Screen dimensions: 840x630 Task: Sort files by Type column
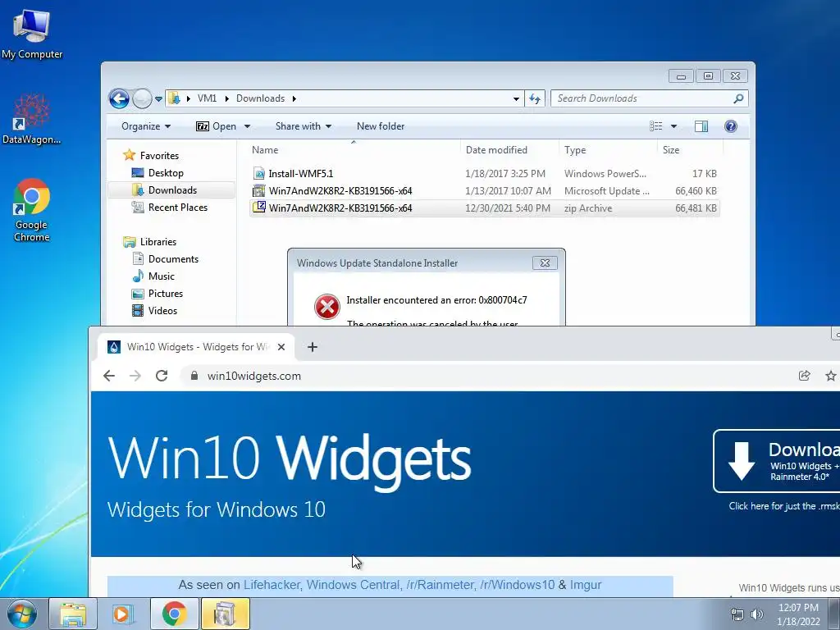[x=608, y=150]
